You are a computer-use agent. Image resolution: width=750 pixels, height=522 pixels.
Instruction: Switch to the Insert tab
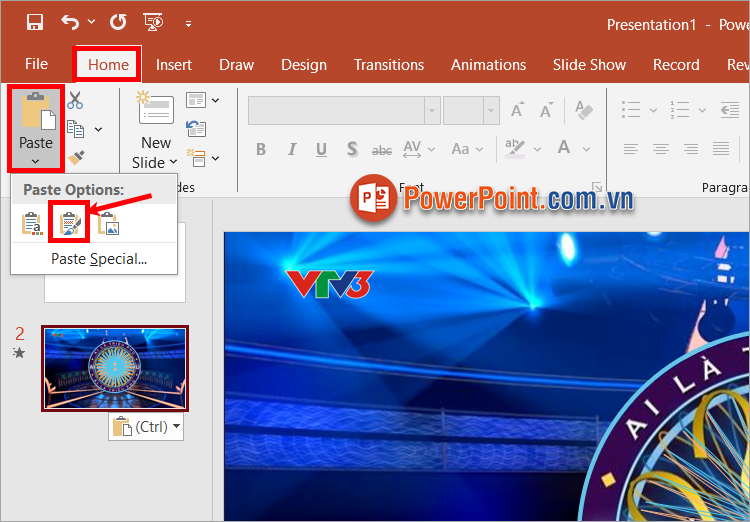pyautogui.click(x=174, y=65)
